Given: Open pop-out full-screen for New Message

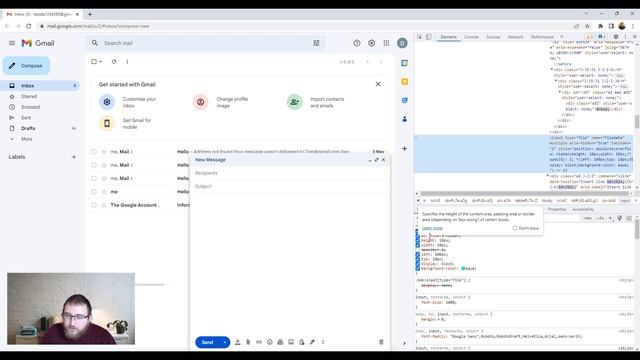Looking at the screenshot, I should (x=376, y=160).
